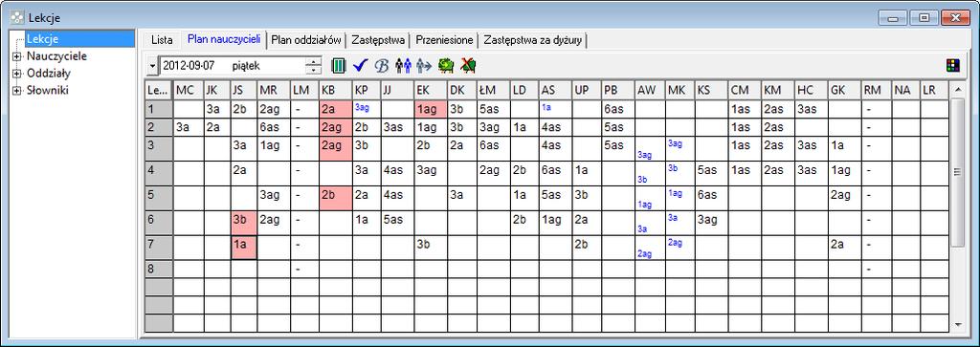
Task: Click the two persons substitution icon
Action: (x=403, y=65)
